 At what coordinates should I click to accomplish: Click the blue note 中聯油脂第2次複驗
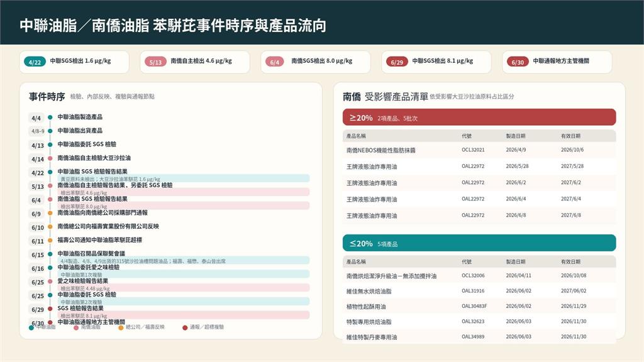[x=184, y=302]
